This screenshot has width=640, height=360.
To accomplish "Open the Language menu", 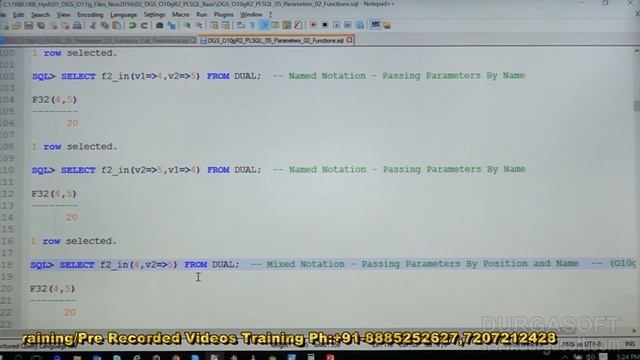I will pos(124,15).
